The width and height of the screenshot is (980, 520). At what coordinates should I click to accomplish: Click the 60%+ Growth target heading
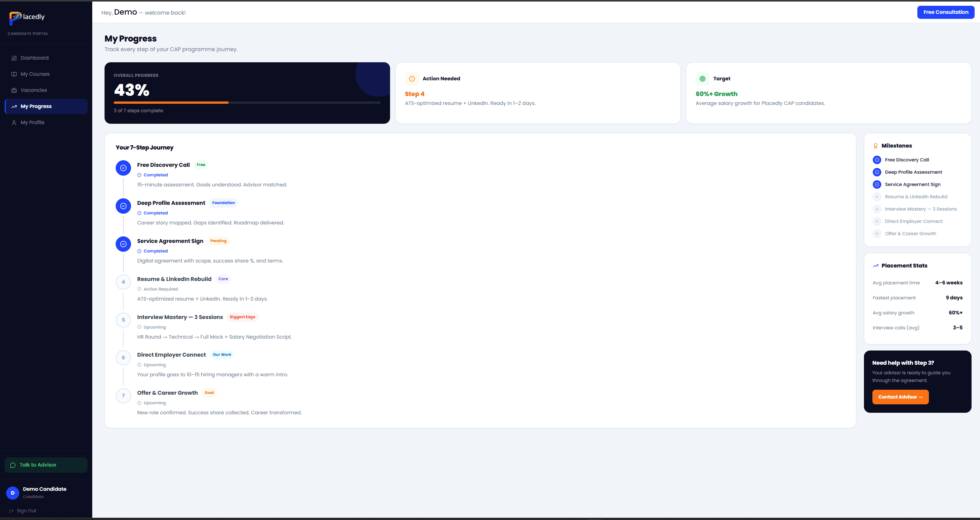[x=717, y=94]
